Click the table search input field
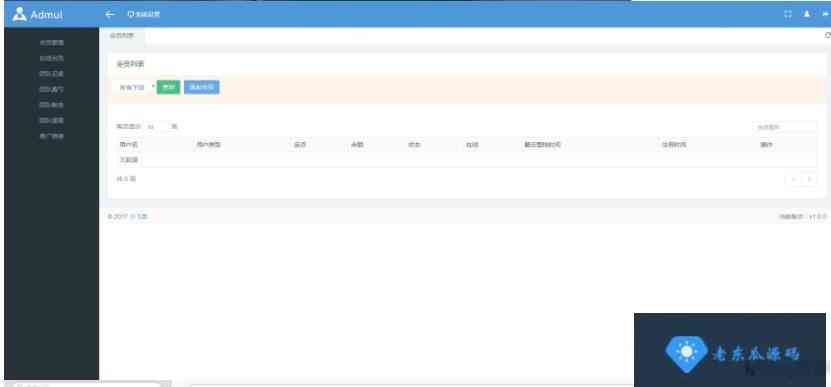831x387 pixels. pos(784,127)
